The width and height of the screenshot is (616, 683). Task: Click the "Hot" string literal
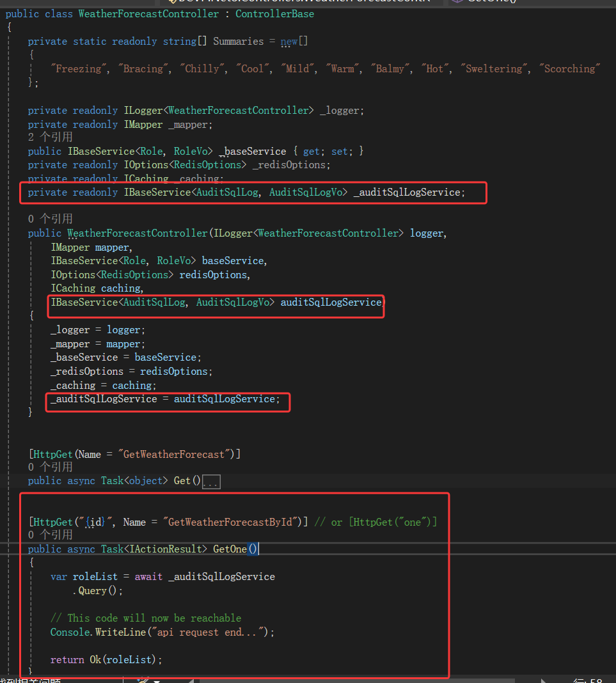(x=435, y=69)
